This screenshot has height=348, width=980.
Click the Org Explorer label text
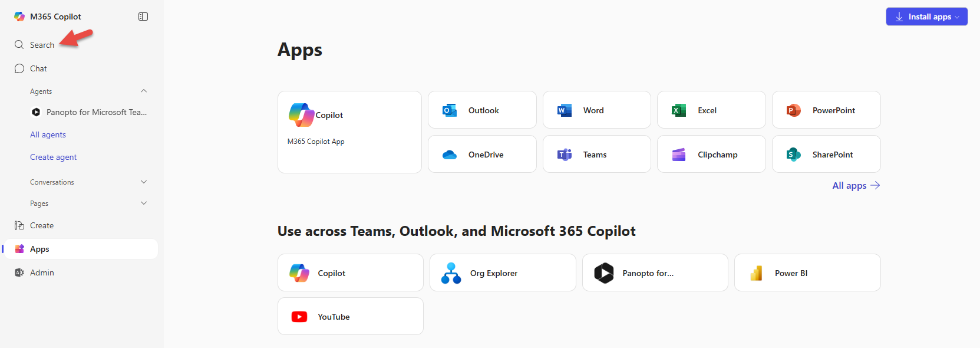point(493,273)
